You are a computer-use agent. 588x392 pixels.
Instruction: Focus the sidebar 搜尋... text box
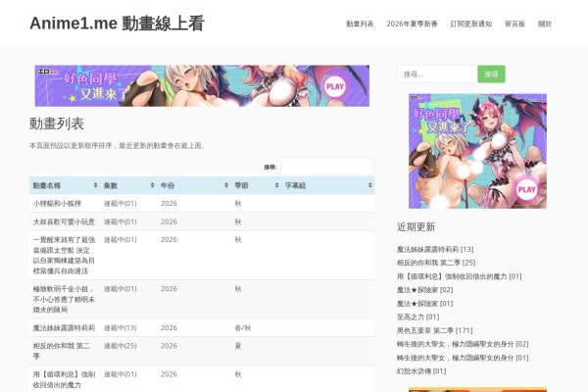[437, 74]
